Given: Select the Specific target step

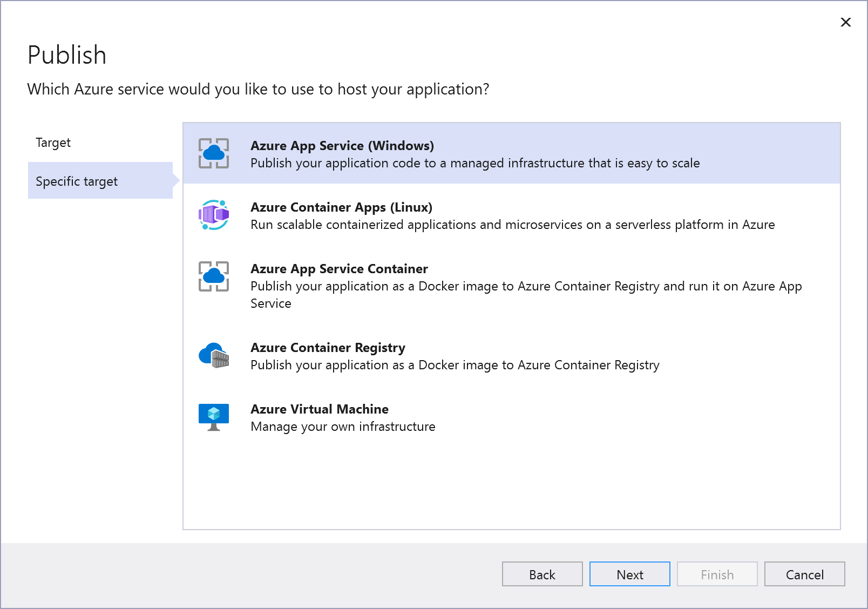Looking at the screenshot, I should [x=100, y=181].
